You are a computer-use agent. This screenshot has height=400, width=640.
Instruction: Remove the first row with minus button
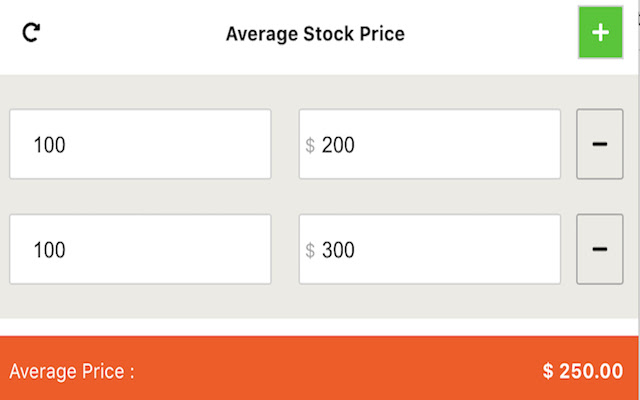(600, 145)
